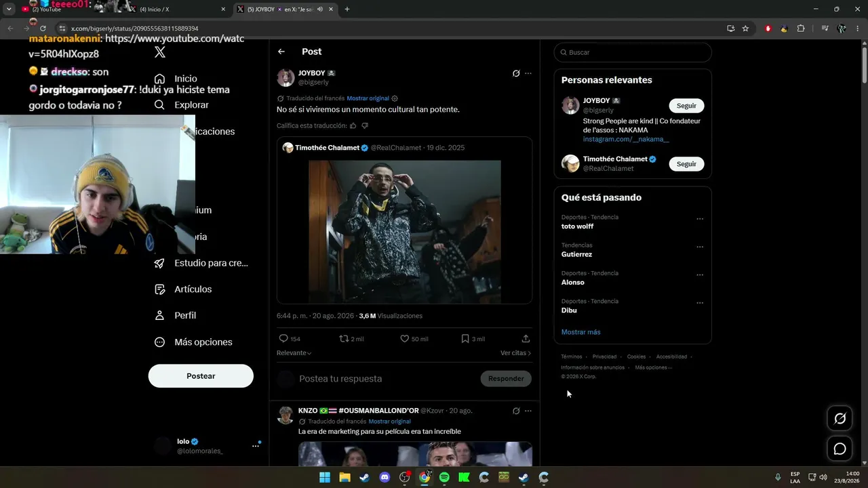Click Mostrar original on JOYBOY's post
868x488 pixels.
click(368, 98)
